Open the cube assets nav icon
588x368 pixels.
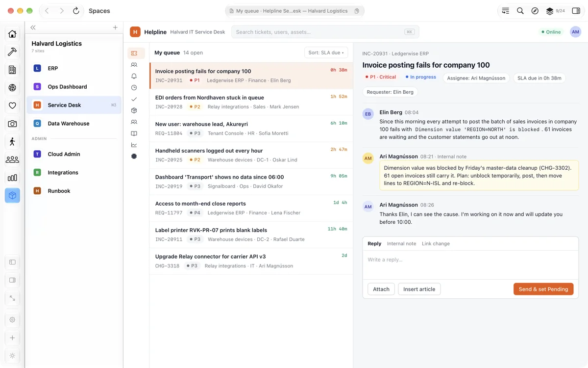tap(134, 110)
